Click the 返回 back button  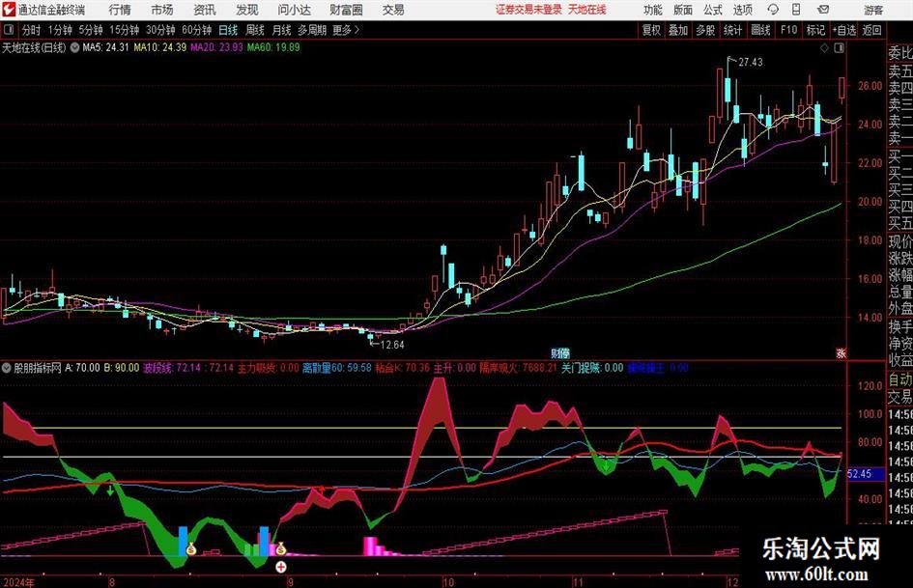(x=871, y=30)
